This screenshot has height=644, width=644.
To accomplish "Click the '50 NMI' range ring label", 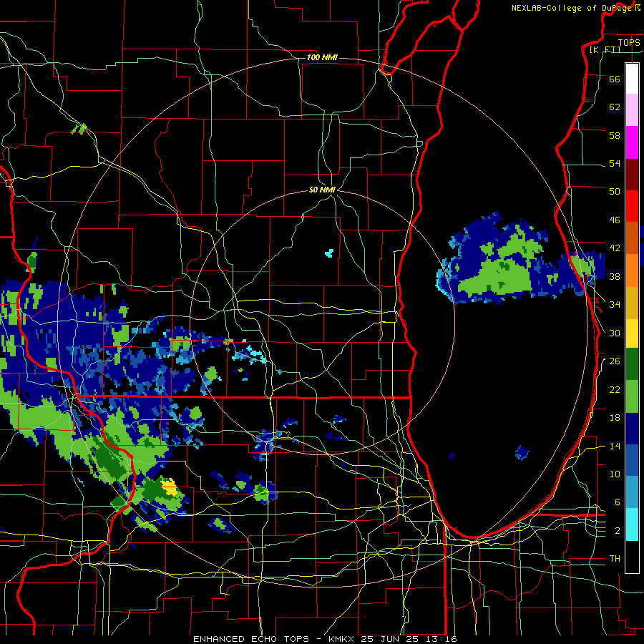I will [x=322, y=190].
